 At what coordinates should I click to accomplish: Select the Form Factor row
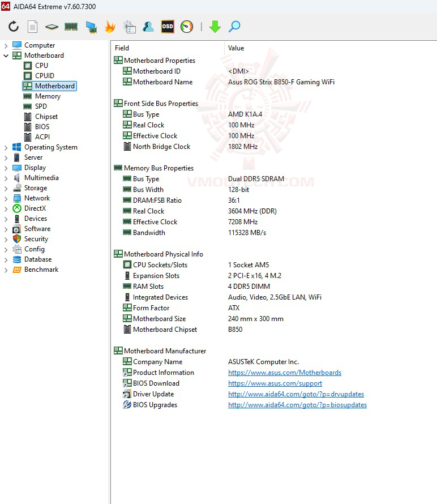coord(274,308)
